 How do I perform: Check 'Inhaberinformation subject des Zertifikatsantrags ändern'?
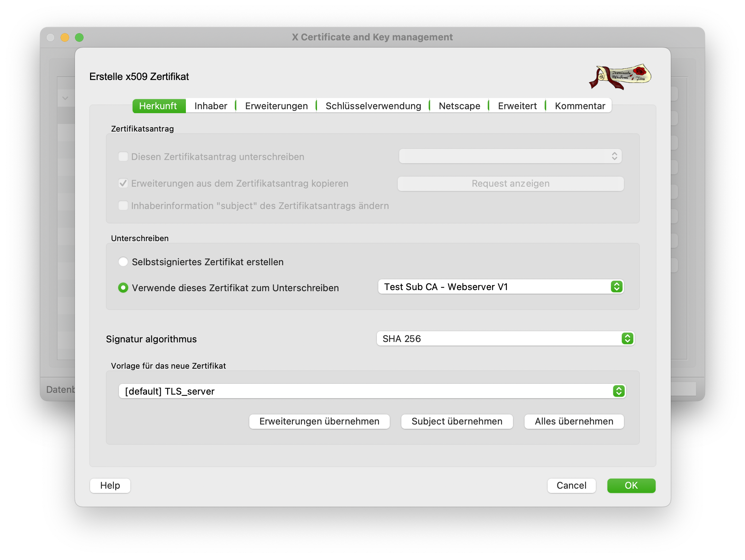click(x=123, y=206)
